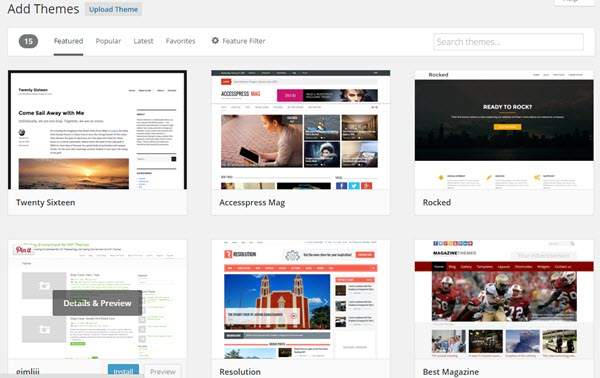Screen dimensions: 600x378
Task: Open the Best Magazine theme thumbnail
Action: [504, 299]
